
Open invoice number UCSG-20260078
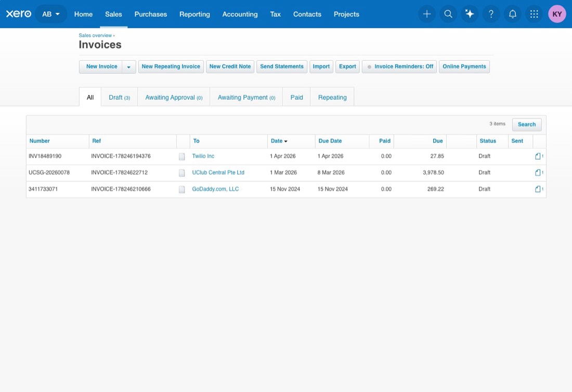(49, 173)
